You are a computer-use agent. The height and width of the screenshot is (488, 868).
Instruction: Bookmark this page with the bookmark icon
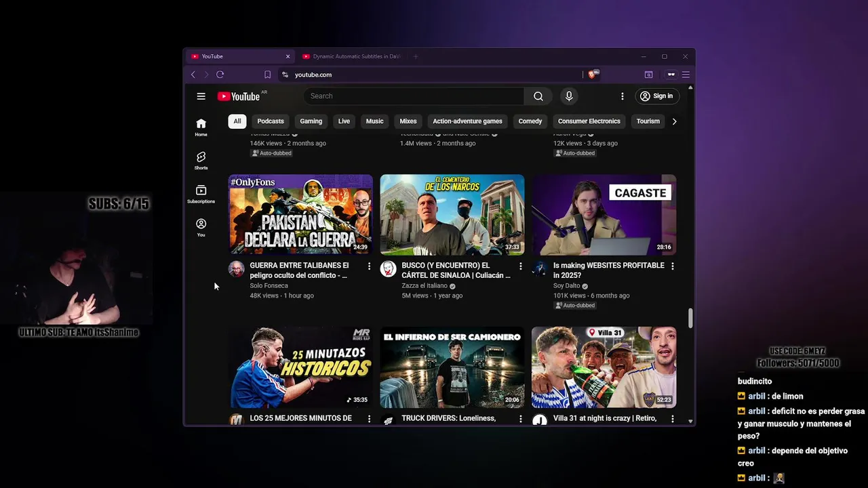267,75
